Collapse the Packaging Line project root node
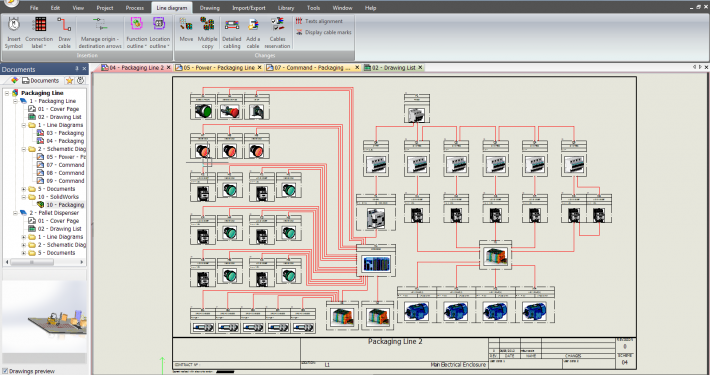Viewport: 710px width, 375px height. [x=7, y=93]
